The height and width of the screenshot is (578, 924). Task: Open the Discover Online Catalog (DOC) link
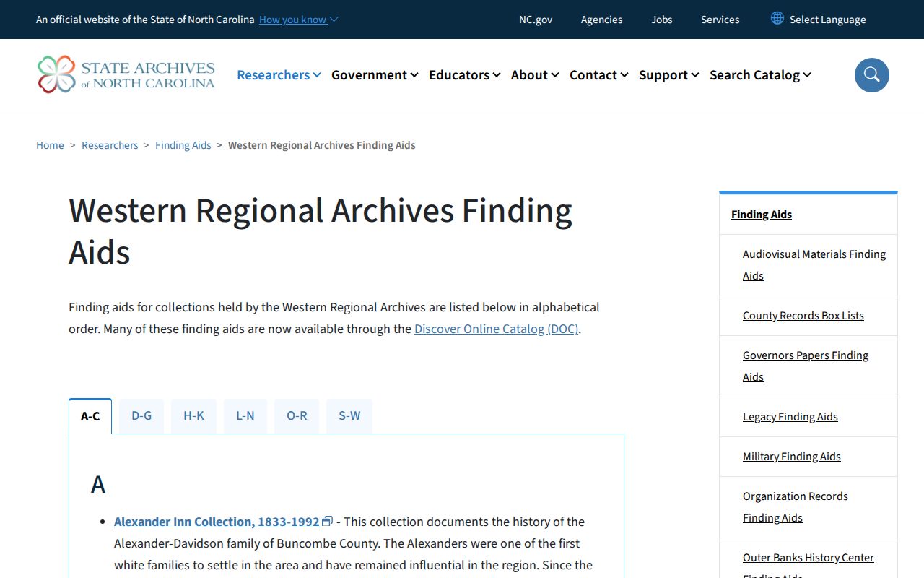click(x=497, y=329)
